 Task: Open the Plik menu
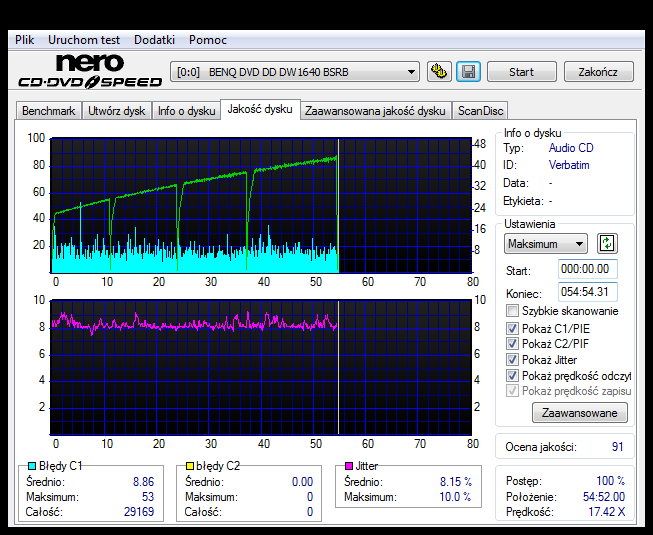[25, 40]
